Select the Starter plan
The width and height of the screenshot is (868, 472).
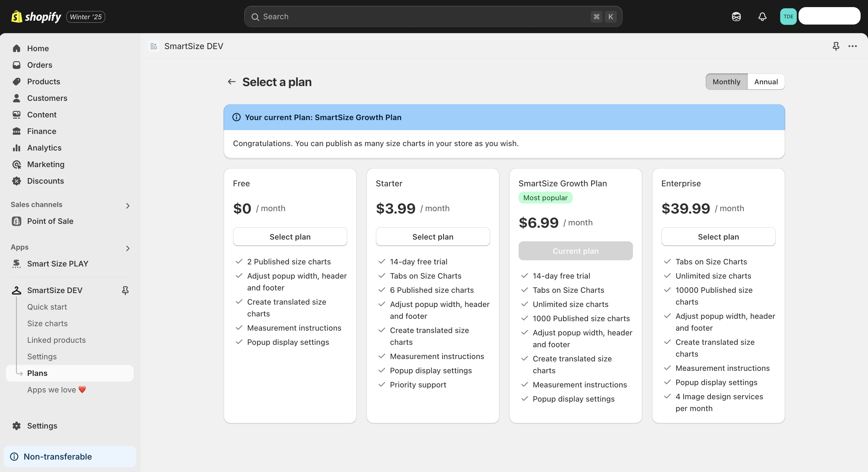(x=433, y=236)
